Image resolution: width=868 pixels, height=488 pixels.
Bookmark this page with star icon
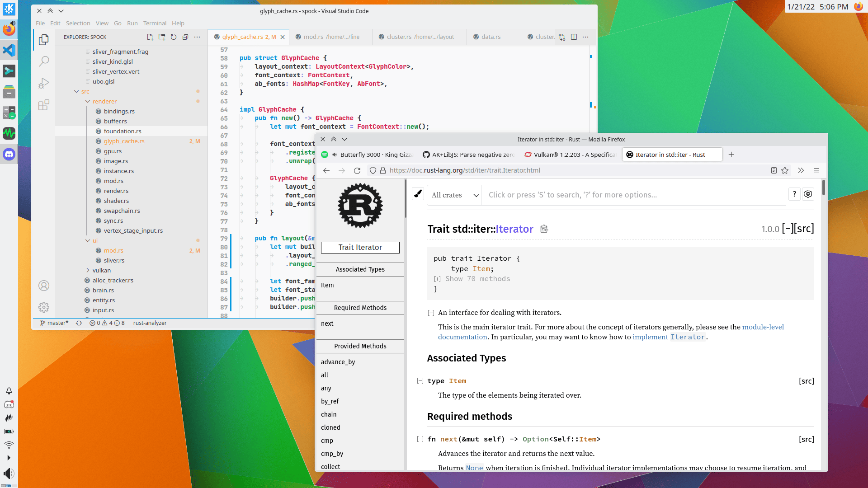[x=785, y=170]
